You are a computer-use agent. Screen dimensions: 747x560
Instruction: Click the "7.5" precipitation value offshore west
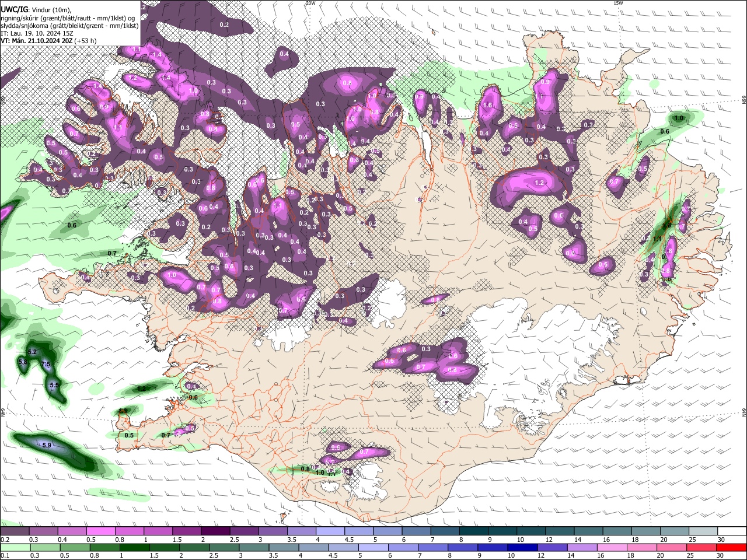[x=46, y=365]
